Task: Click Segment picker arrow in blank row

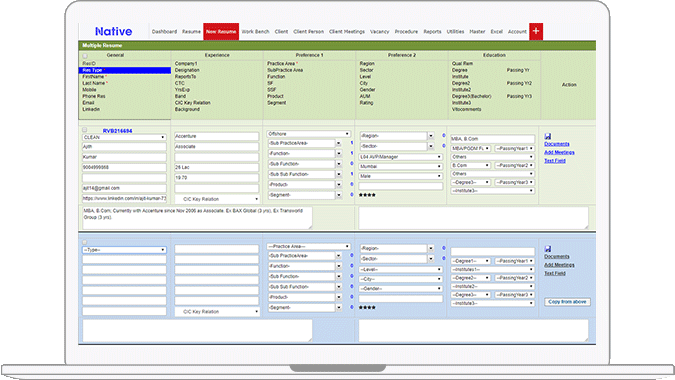Action: click(x=339, y=308)
